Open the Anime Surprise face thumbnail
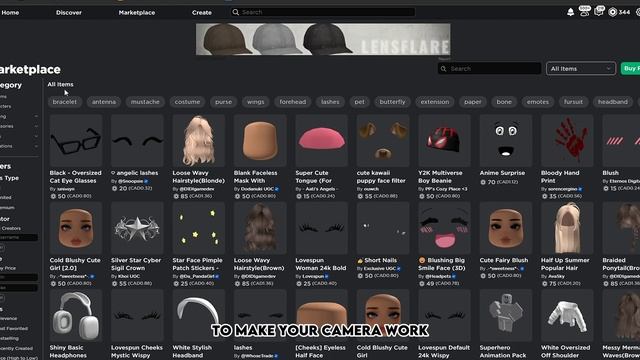This screenshot has height=360, width=640. [506, 140]
